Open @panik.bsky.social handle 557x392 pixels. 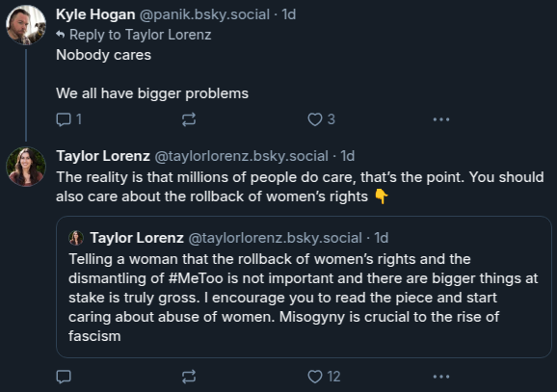[204, 14]
